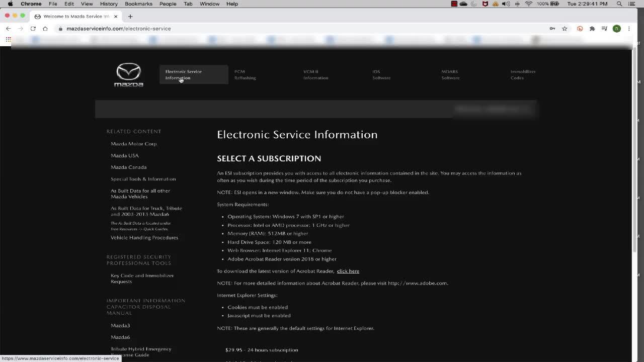Open the Chrome profile avatar menu
Image resolution: width=644 pixels, height=362 pixels.
coord(616,29)
